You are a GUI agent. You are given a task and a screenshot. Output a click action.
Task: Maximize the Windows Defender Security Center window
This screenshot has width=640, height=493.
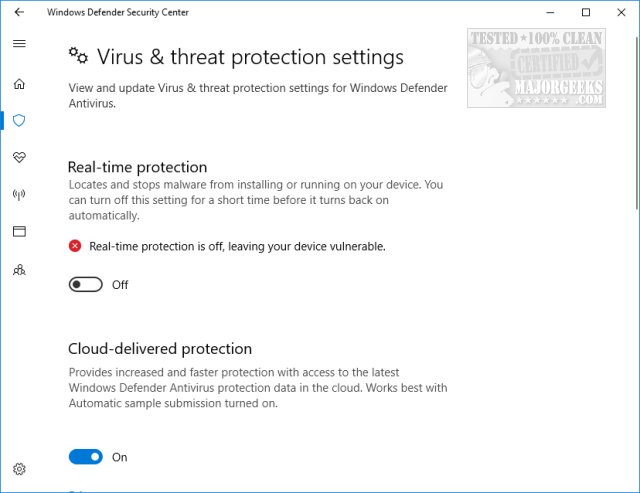(585, 12)
